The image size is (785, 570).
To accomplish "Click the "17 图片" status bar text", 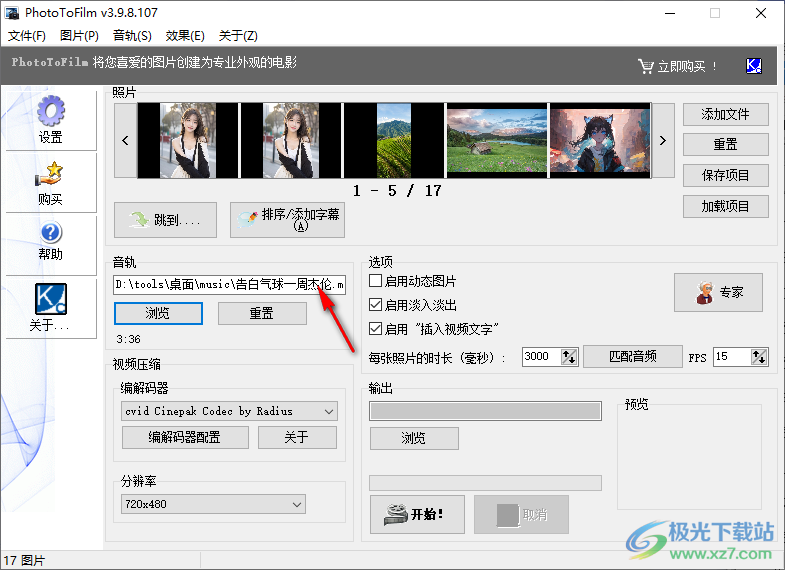I will [x=24, y=560].
